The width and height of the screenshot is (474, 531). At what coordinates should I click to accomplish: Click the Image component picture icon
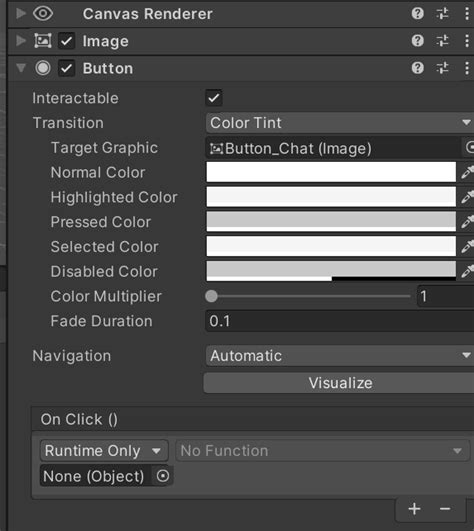click(43, 41)
